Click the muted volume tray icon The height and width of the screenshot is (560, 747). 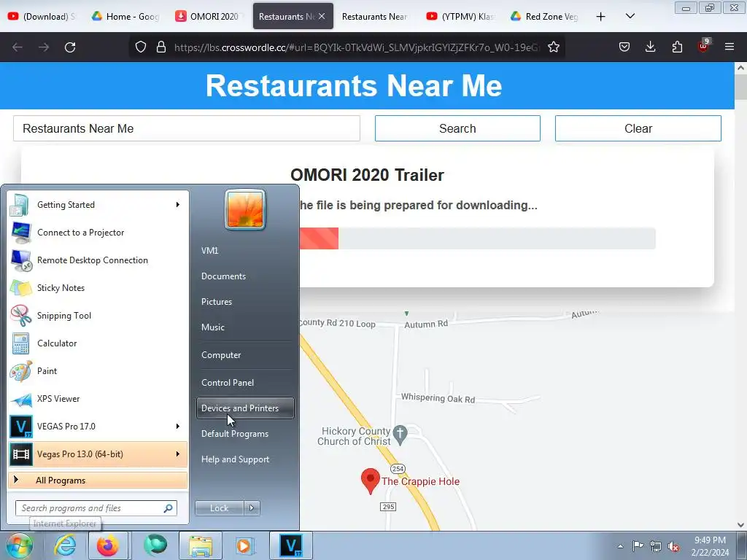pos(673,546)
